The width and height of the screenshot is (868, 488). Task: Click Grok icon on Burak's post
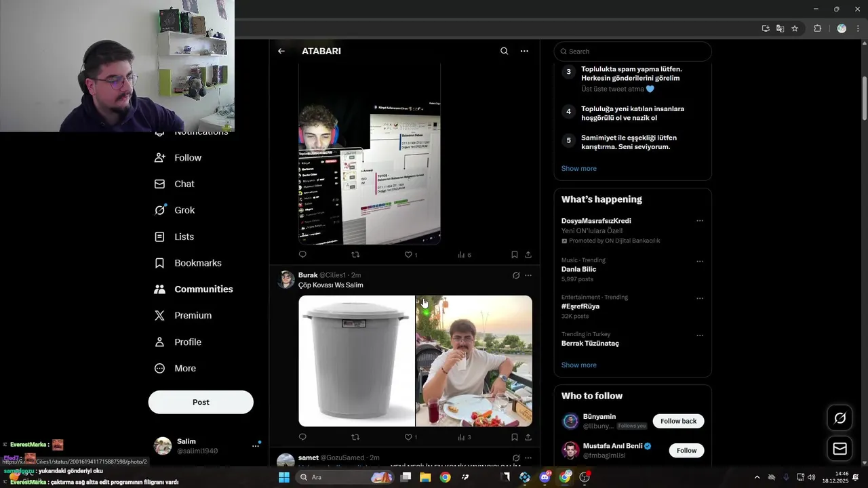pos(516,275)
